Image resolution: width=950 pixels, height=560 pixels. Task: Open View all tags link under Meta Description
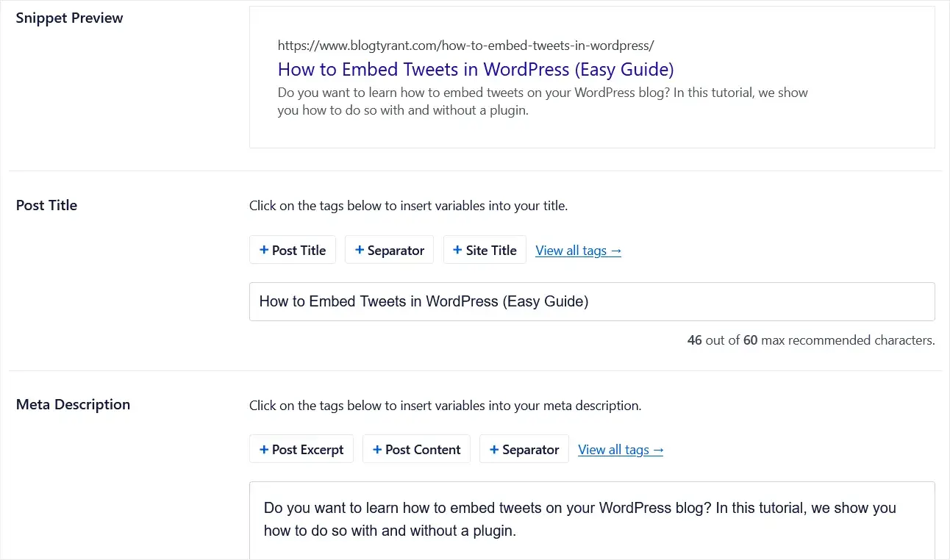pos(621,450)
